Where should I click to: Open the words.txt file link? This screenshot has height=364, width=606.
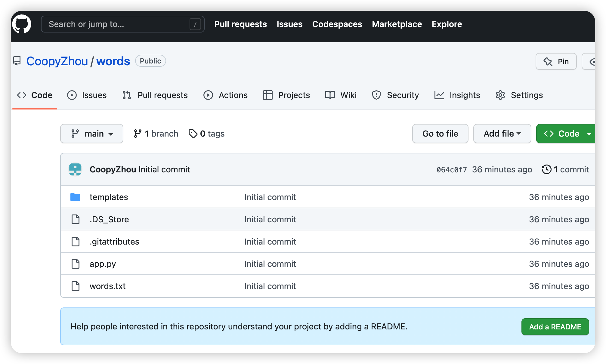click(107, 286)
